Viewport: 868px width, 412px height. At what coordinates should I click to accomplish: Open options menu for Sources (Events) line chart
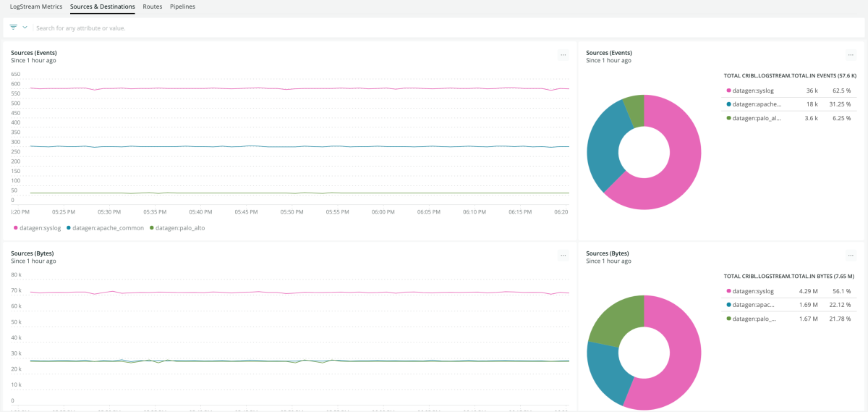[x=563, y=55]
